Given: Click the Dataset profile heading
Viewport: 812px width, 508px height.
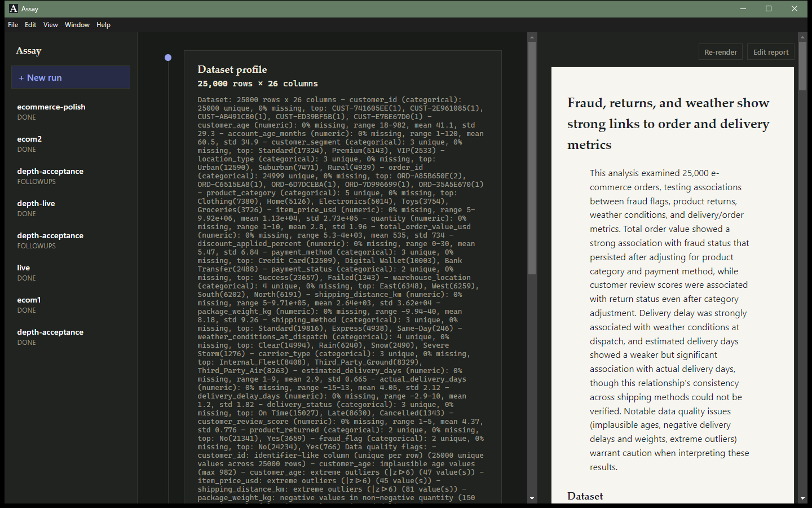Looking at the screenshot, I should (232, 69).
